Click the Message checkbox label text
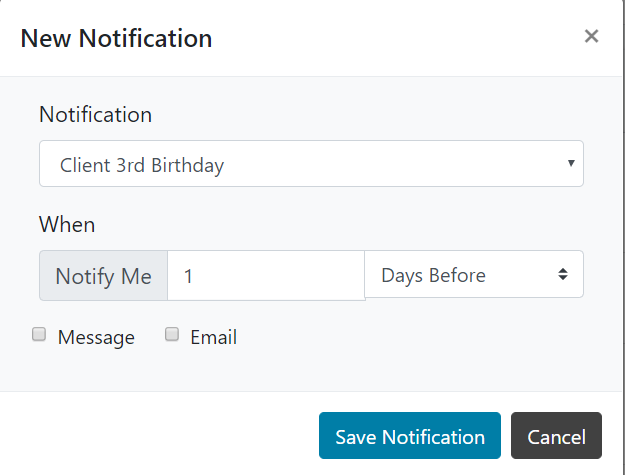 pos(96,337)
